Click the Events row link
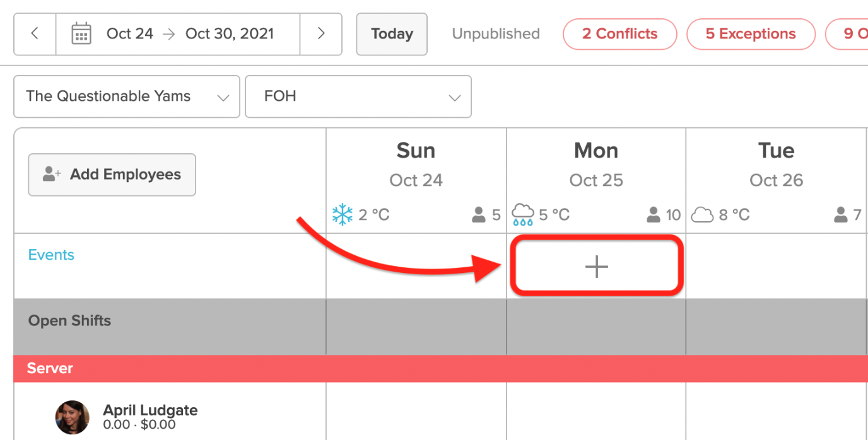The image size is (868, 440). point(51,255)
